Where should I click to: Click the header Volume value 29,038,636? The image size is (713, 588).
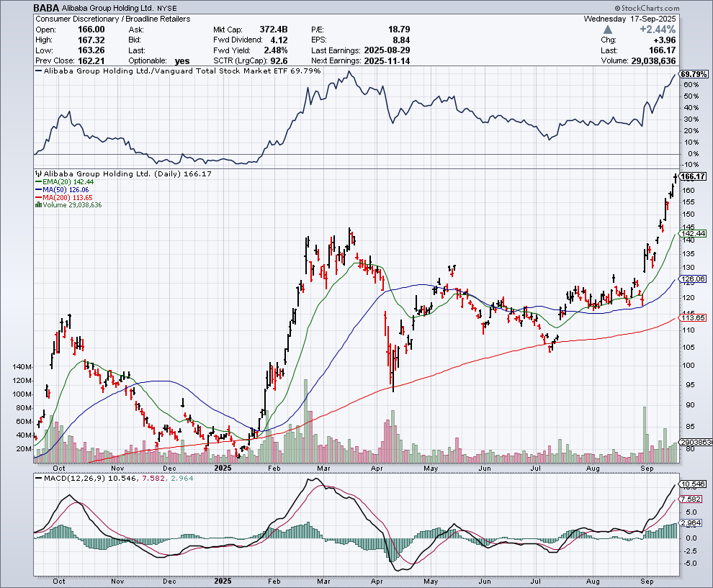pyautogui.click(x=653, y=61)
